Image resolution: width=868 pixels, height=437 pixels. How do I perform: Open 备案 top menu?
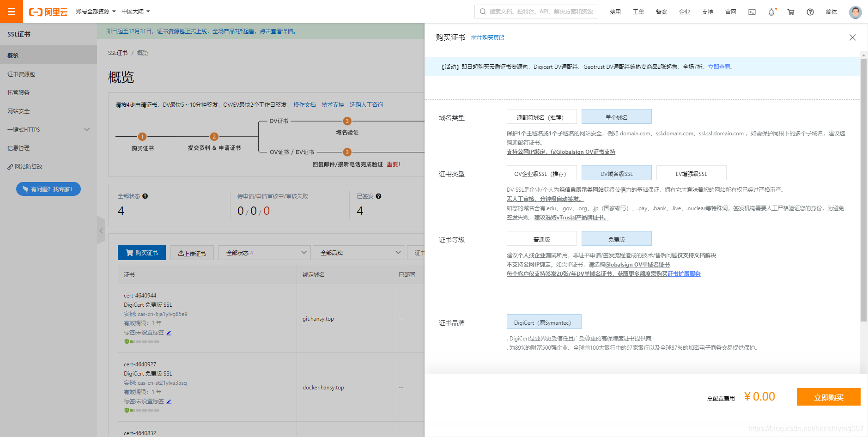coord(661,12)
